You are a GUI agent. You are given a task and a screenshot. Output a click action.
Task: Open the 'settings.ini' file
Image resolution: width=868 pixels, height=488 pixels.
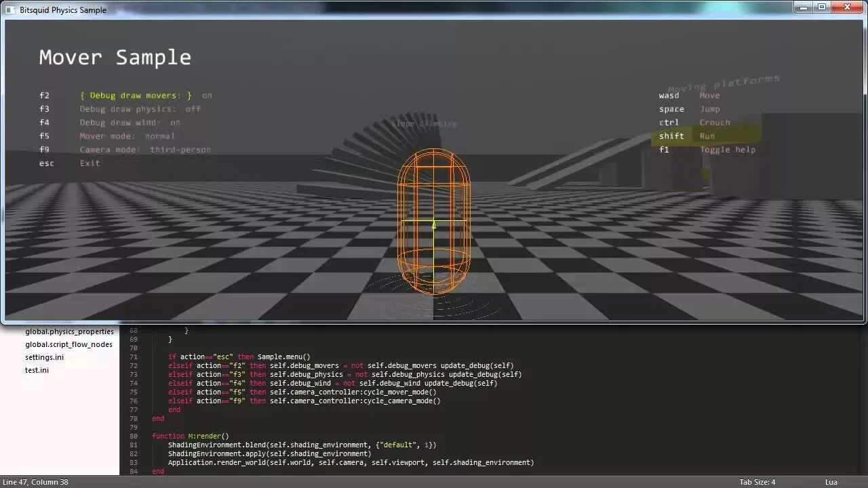tap(44, 357)
